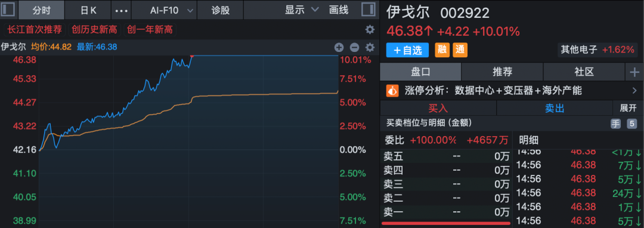The image size is (644, 228).
Task: Toggle the left sidebar panel icon
Action: pos(8,10)
